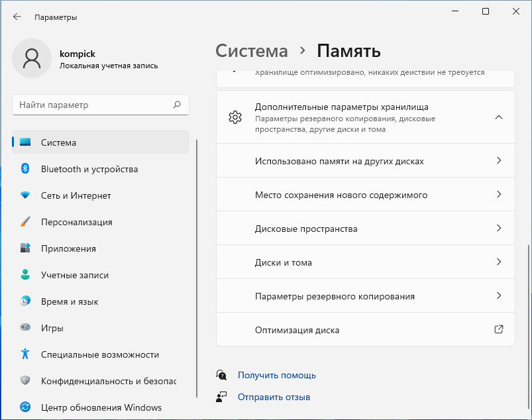Click the Получить помощь link
This screenshot has width=532, height=420.
tap(277, 375)
